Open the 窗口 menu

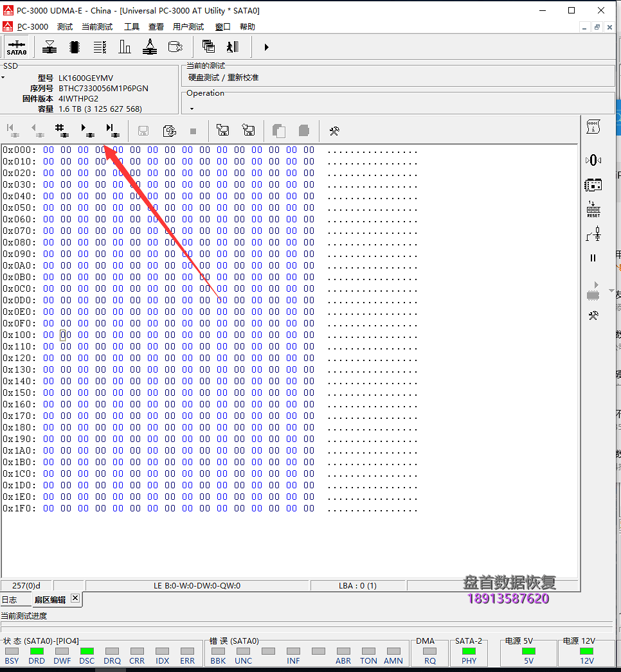pyautogui.click(x=222, y=26)
